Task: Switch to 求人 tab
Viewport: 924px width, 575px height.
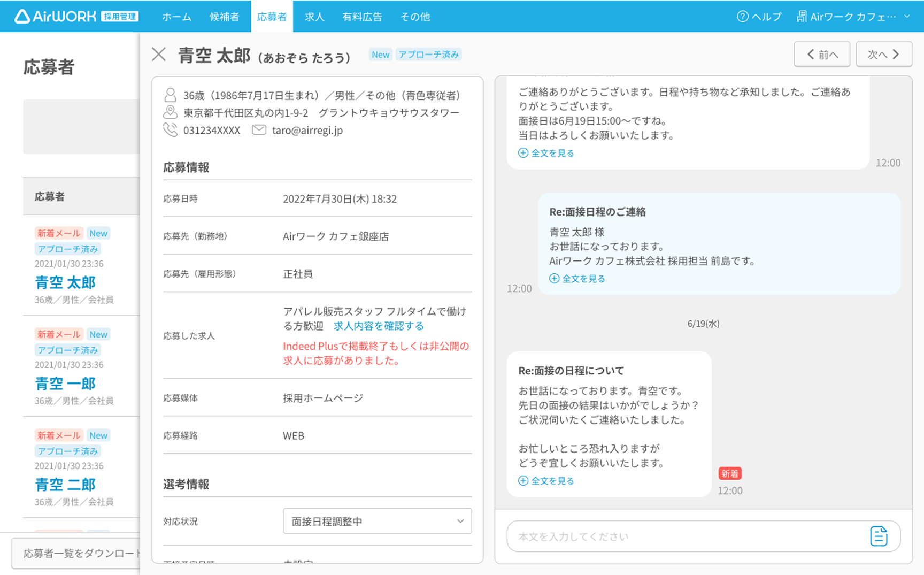Action: 314,17
